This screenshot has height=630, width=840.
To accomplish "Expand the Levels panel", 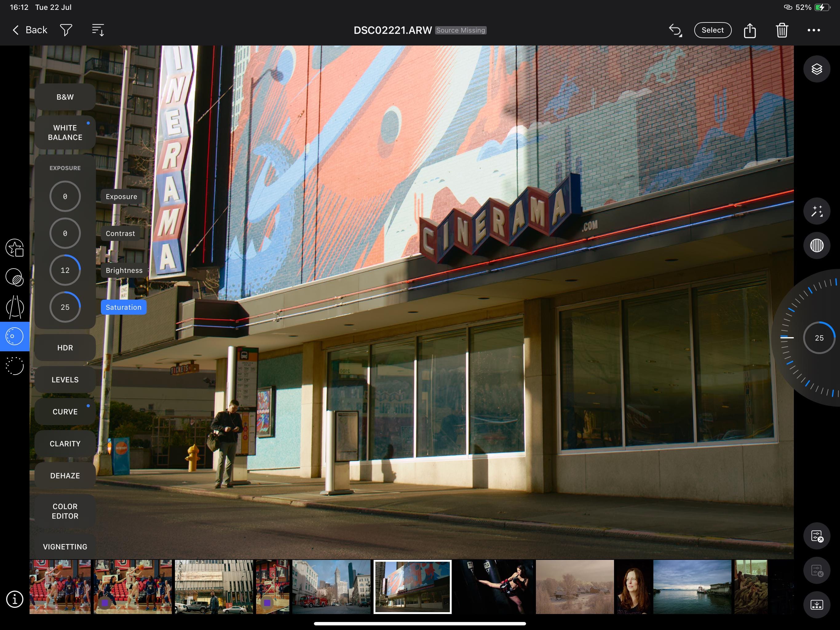I will (65, 380).
